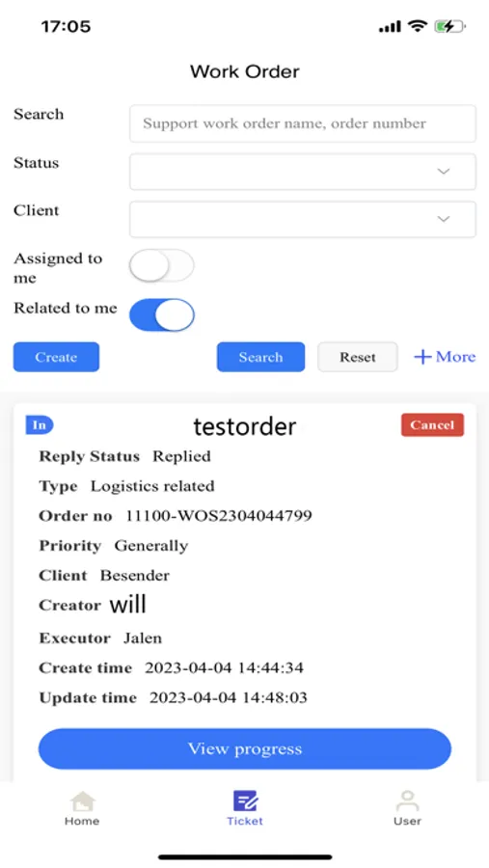Tap the "Replied" reply status value
Viewport: 489px width, 868px height.
click(181, 457)
